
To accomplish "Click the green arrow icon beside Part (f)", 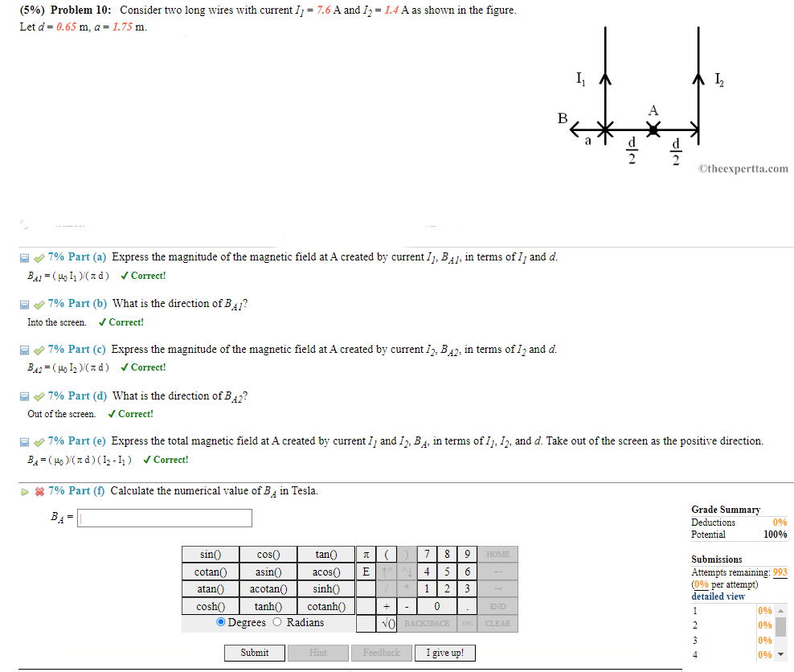I will [23, 490].
